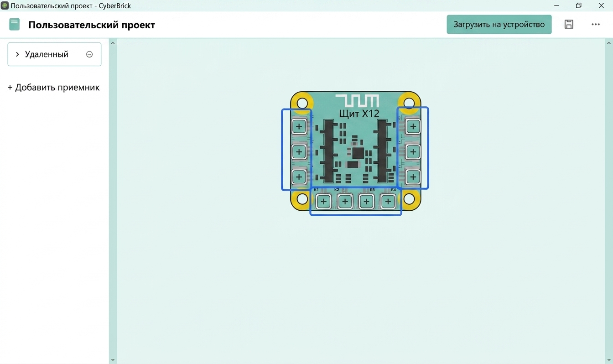The image size is (613, 364).
Task: Click the bottom-right side plus port
Action: tap(413, 177)
